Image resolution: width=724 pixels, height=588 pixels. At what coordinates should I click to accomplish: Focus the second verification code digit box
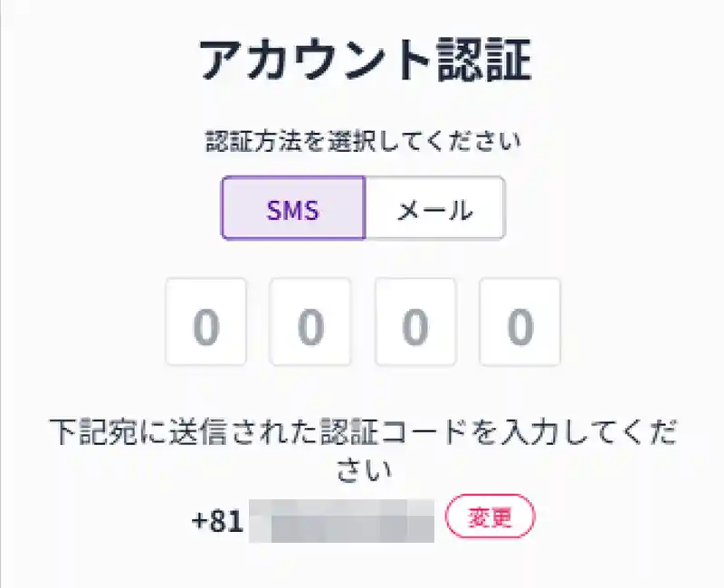click(x=310, y=322)
